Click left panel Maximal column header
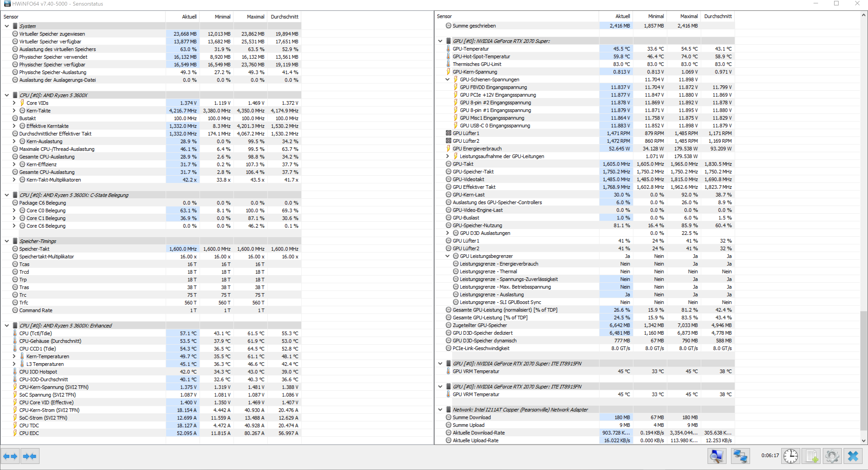Viewport: 868px width, 470px height. (x=250, y=16)
